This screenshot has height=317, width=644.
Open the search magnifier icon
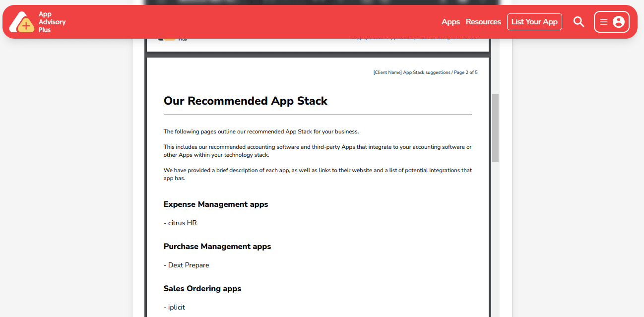pos(579,22)
